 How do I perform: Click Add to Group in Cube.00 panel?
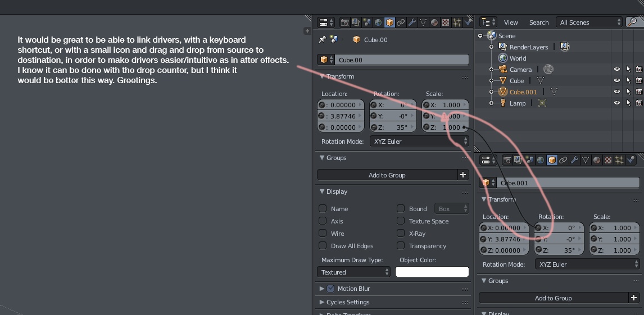tap(387, 175)
